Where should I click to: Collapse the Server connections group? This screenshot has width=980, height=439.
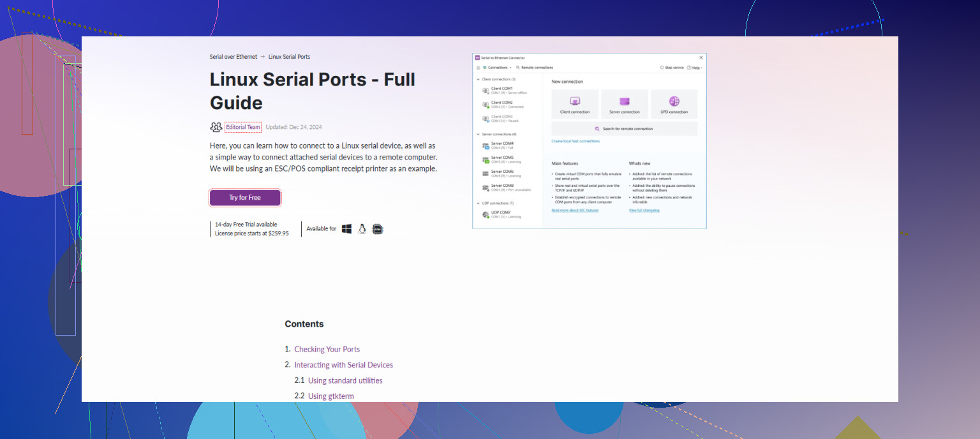point(478,135)
